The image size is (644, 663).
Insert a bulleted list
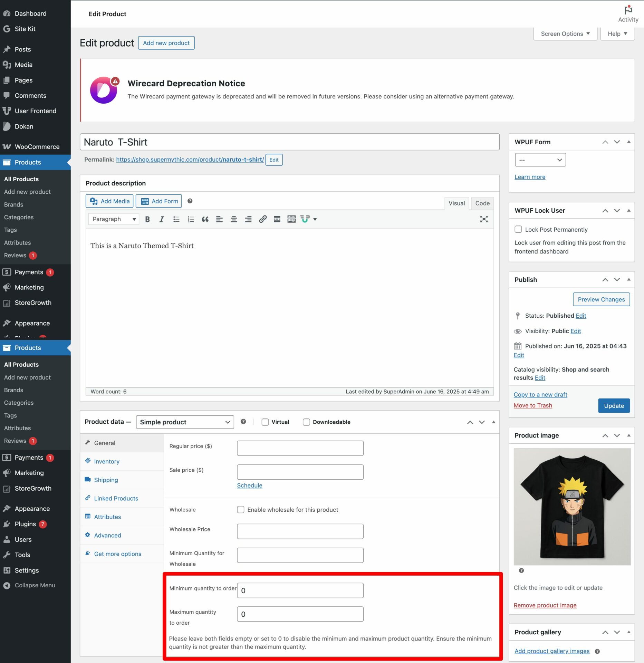point(176,219)
